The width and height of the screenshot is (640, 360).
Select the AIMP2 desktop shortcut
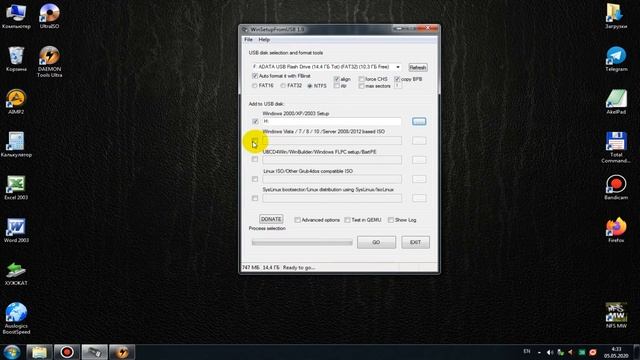click(x=16, y=102)
